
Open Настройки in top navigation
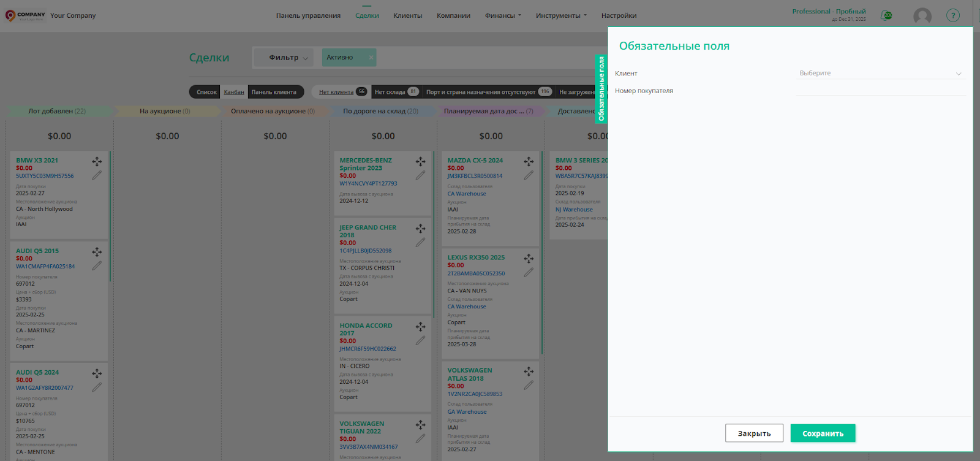click(x=619, y=16)
